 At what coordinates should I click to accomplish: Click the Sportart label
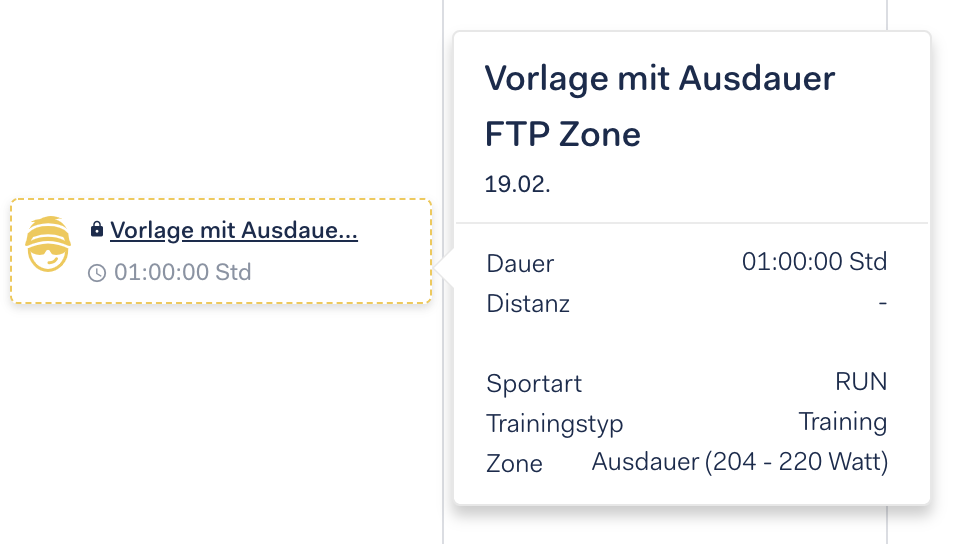point(534,383)
